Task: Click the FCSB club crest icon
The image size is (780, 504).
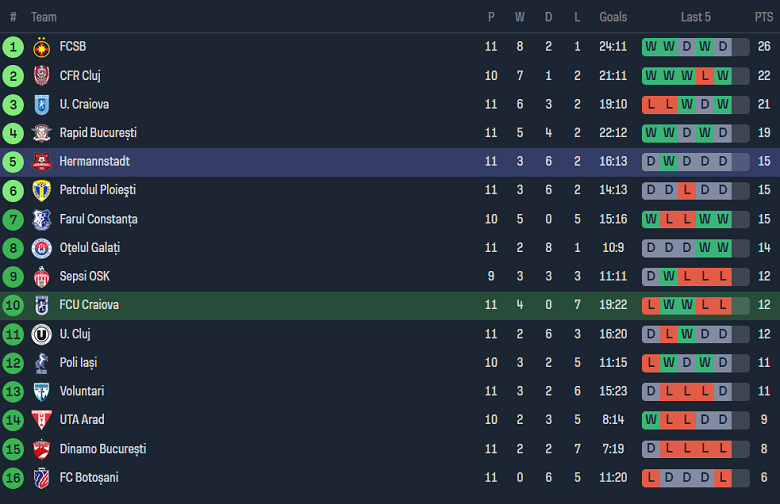Action: 42,47
